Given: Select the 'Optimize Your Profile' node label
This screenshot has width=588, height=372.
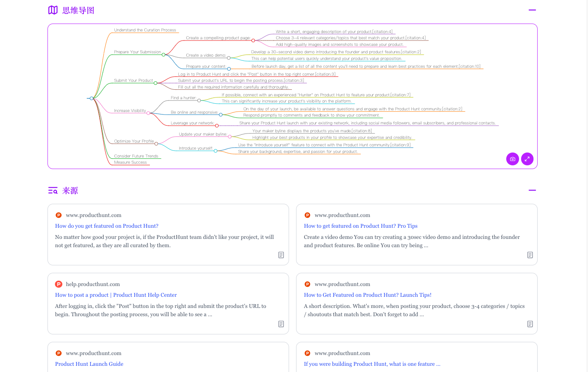Looking at the screenshot, I should click(x=134, y=141).
